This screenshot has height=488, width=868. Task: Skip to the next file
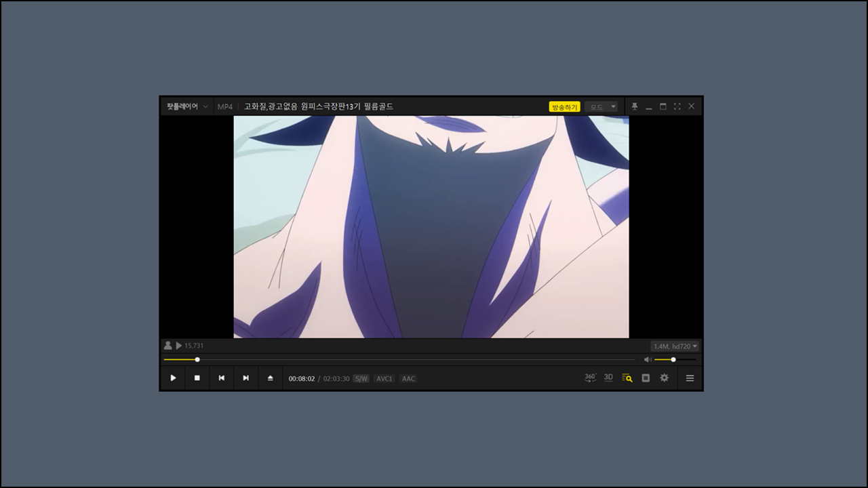coord(246,378)
